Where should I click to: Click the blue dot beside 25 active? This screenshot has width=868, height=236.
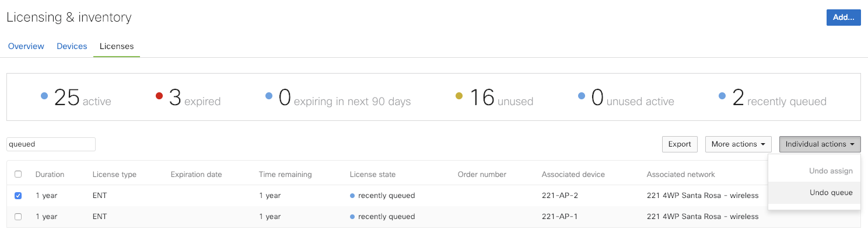coord(44,96)
